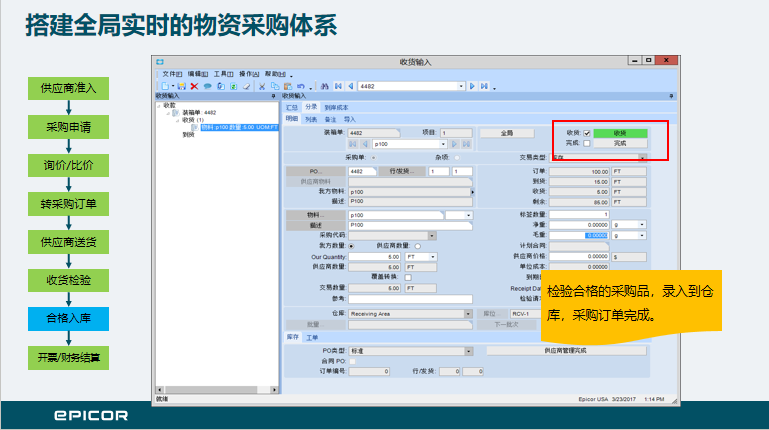The height and width of the screenshot is (430, 769).
Task: Click the red X delete icon
Action: pyautogui.click(x=194, y=86)
